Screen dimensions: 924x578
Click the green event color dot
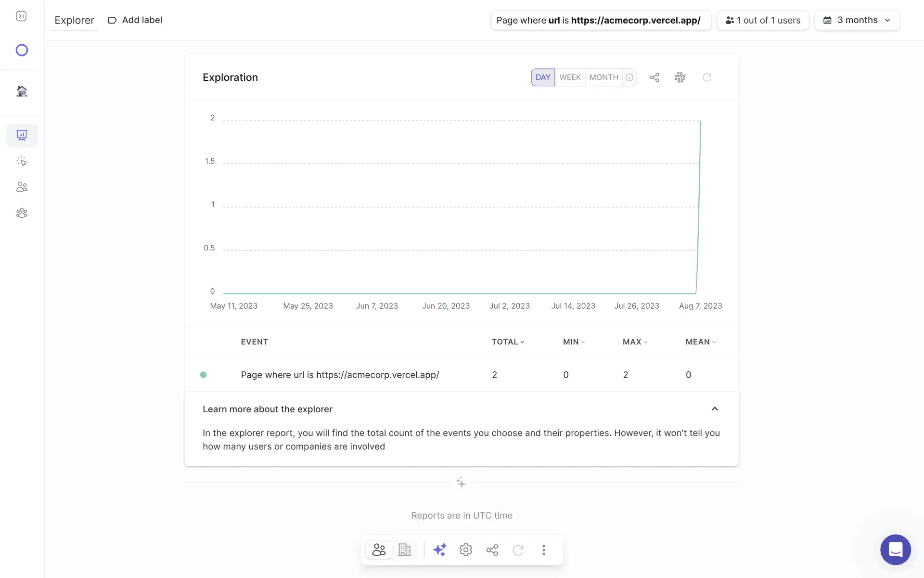pos(204,375)
